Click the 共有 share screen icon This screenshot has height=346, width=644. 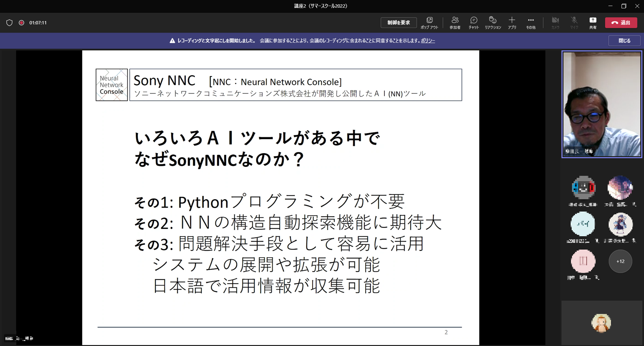593,23
